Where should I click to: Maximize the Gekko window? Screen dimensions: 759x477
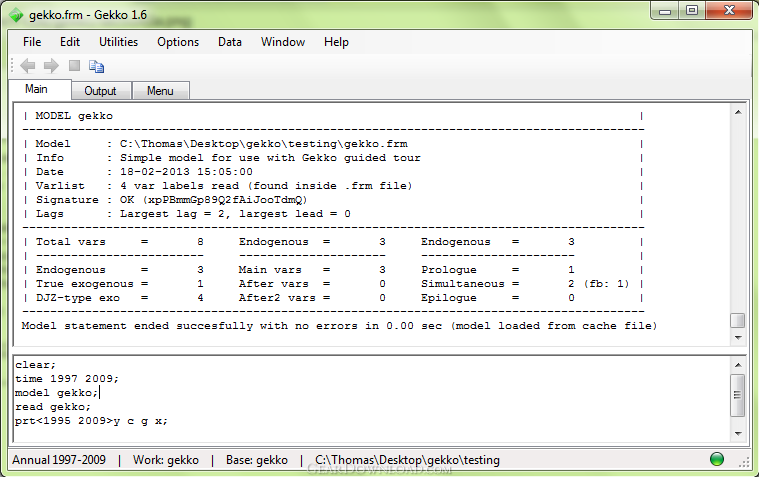[x=692, y=11]
